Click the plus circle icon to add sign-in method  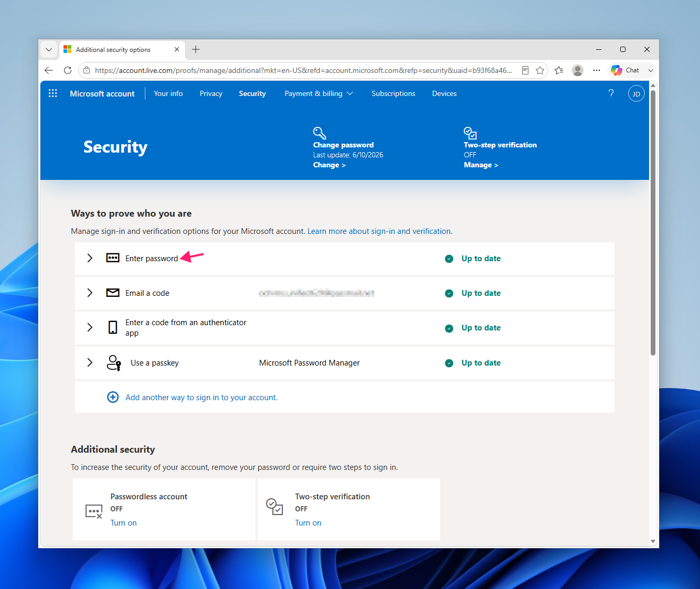coord(113,397)
